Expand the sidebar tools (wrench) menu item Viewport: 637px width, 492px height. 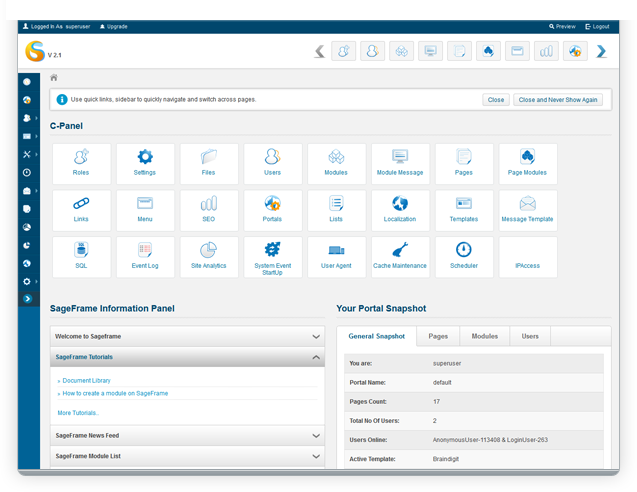point(28,154)
